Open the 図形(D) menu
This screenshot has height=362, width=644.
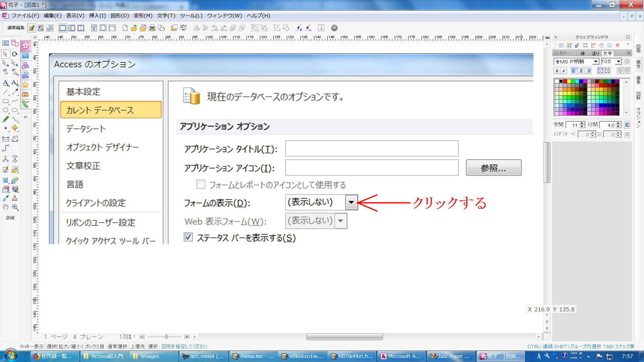click(x=119, y=16)
